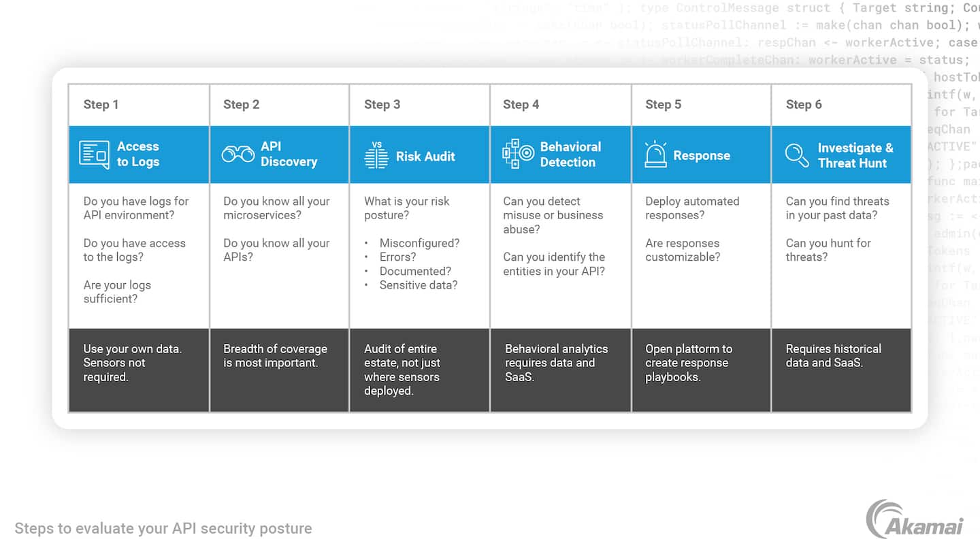Screen dimensions: 980x552
Task: Click 'Requires historical data and SaaS' footer cell
Action: point(841,370)
